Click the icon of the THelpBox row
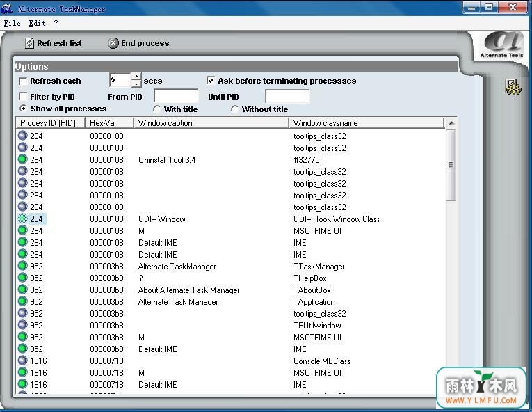This screenshot has height=412, width=532. click(x=23, y=278)
